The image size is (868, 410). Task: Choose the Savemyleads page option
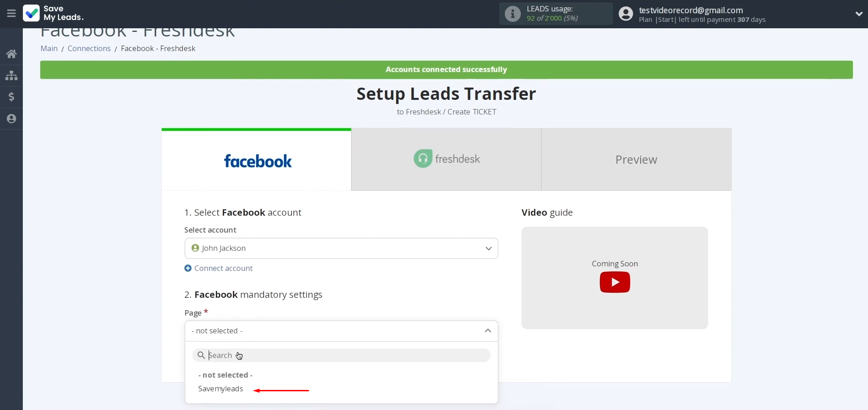[x=221, y=389]
